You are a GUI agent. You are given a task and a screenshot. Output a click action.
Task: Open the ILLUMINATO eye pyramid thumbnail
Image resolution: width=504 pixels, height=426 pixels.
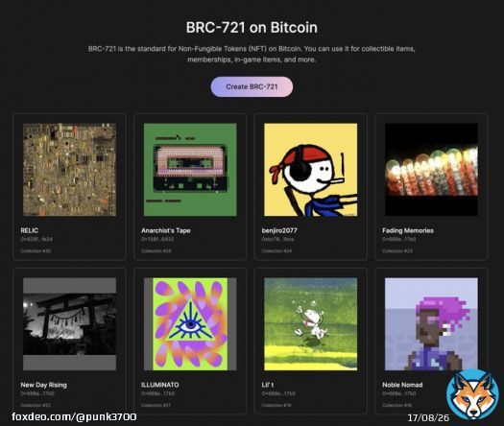[x=190, y=324]
